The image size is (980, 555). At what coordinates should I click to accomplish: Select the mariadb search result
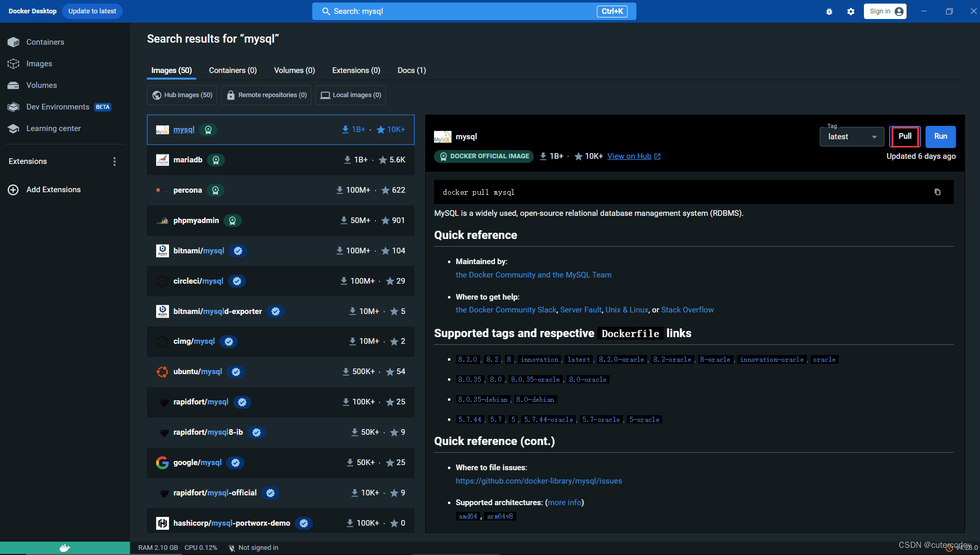(280, 160)
